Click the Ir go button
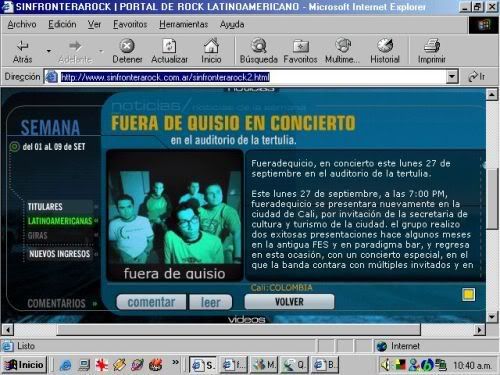The image size is (500, 375). pos(477,77)
